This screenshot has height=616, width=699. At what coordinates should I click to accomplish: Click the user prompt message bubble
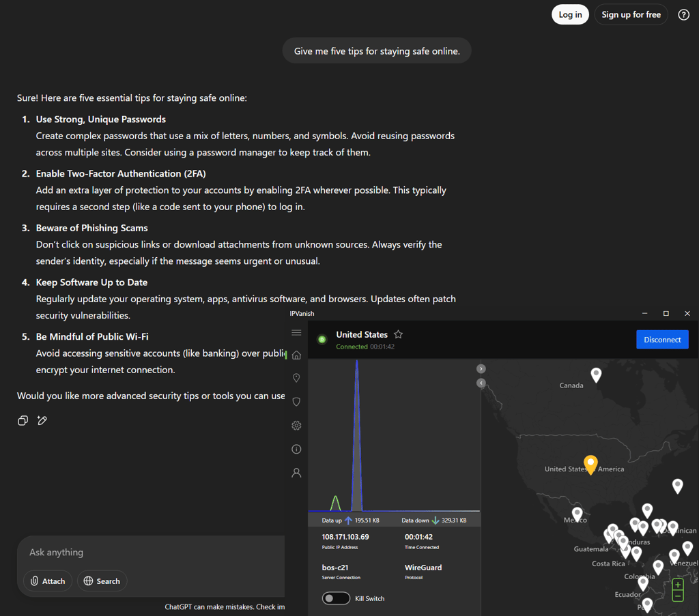tap(377, 50)
